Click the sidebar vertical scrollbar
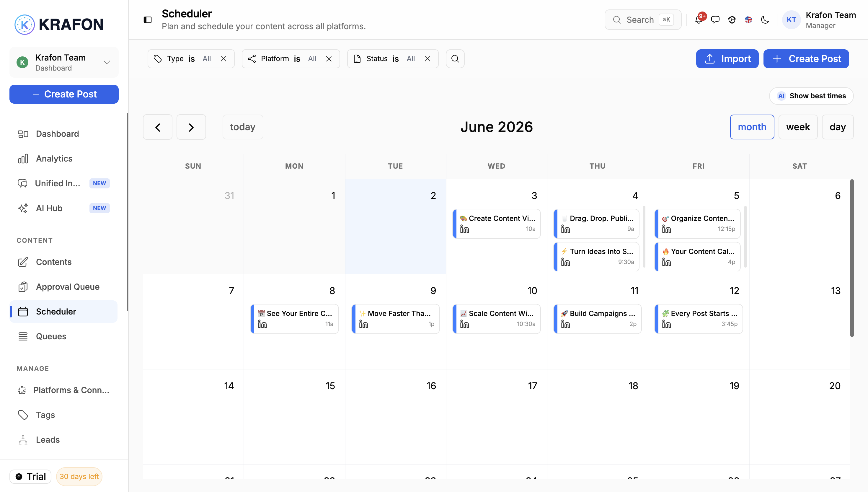 click(x=127, y=212)
